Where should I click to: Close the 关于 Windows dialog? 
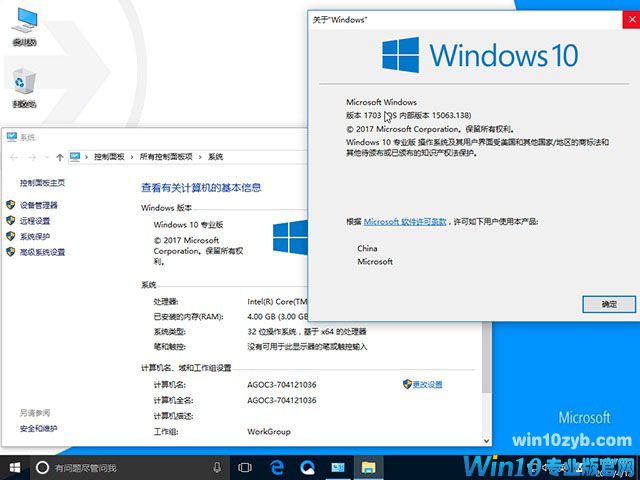coord(631,19)
